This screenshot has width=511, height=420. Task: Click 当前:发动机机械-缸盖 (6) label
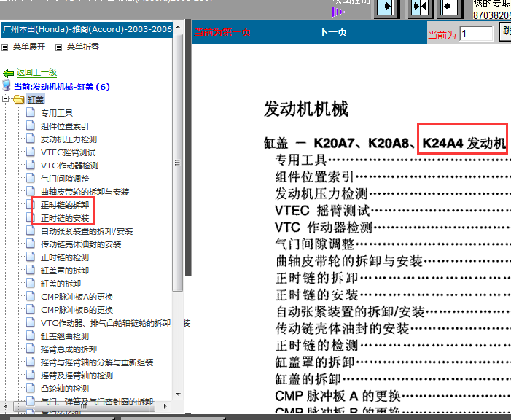click(x=62, y=87)
